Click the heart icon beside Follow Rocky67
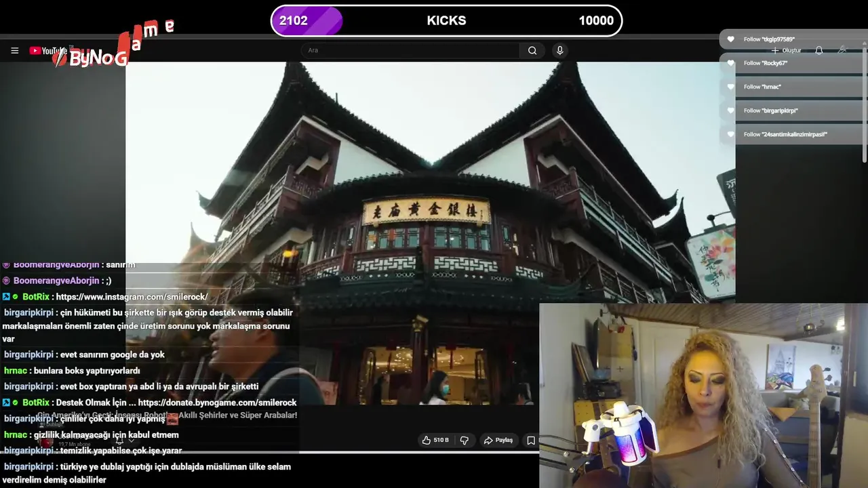Image resolution: width=868 pixels, height=488 pixels. pyautogui.click(x=730, y=63)
